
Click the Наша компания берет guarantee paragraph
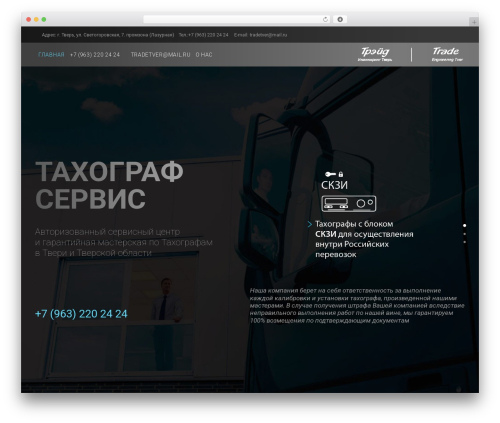[357, 305]
